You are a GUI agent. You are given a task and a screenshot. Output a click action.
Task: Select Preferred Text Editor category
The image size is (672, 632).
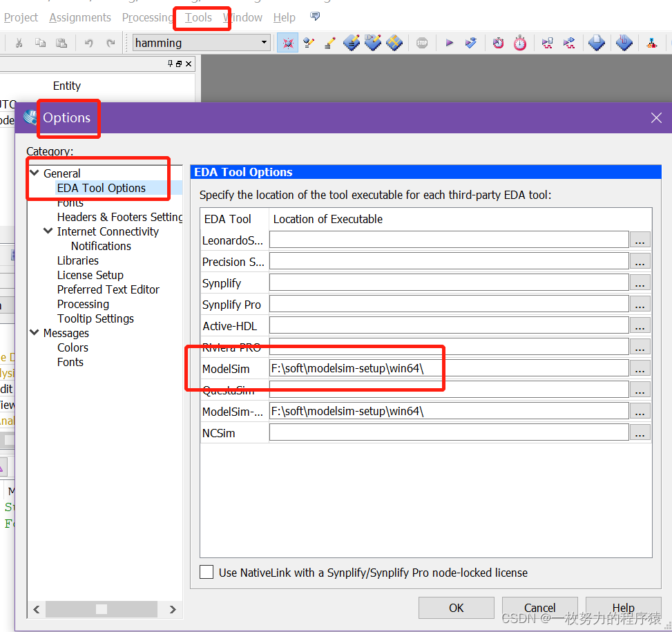[108, 289]
